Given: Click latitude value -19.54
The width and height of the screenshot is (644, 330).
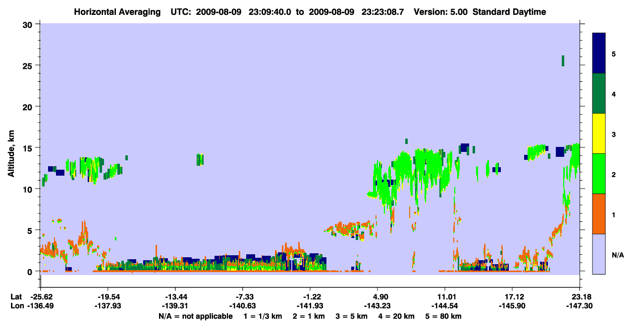Looking at the screenshot, I should tap(108, 297).
